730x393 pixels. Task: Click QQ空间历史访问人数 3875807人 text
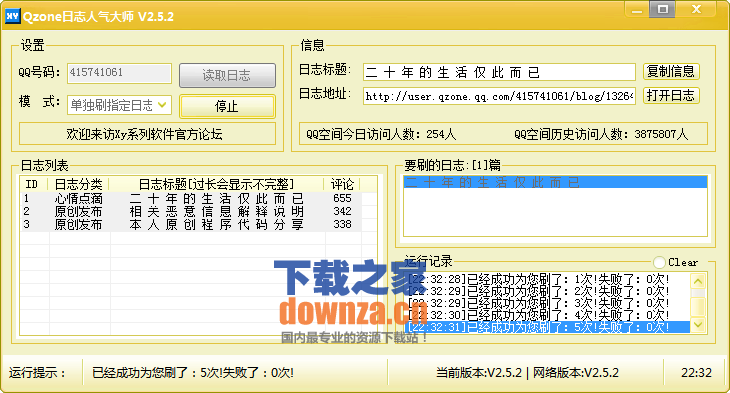(x=601, y=134)
